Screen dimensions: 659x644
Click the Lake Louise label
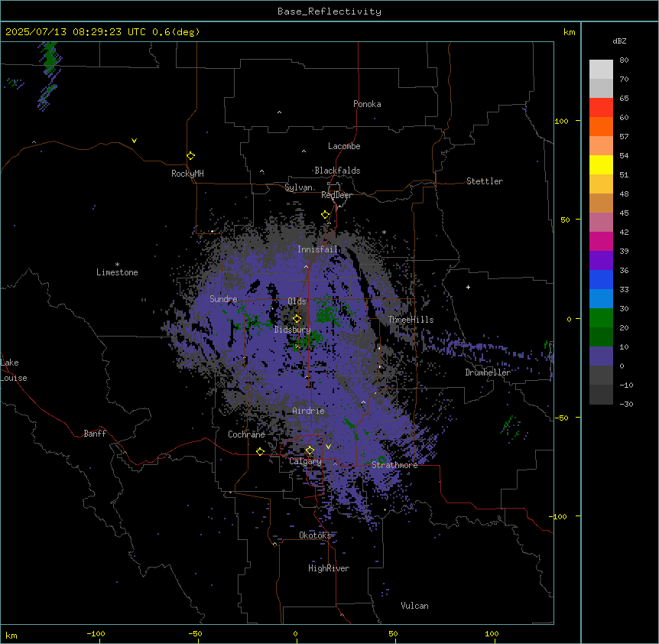(x=14, y=370)
